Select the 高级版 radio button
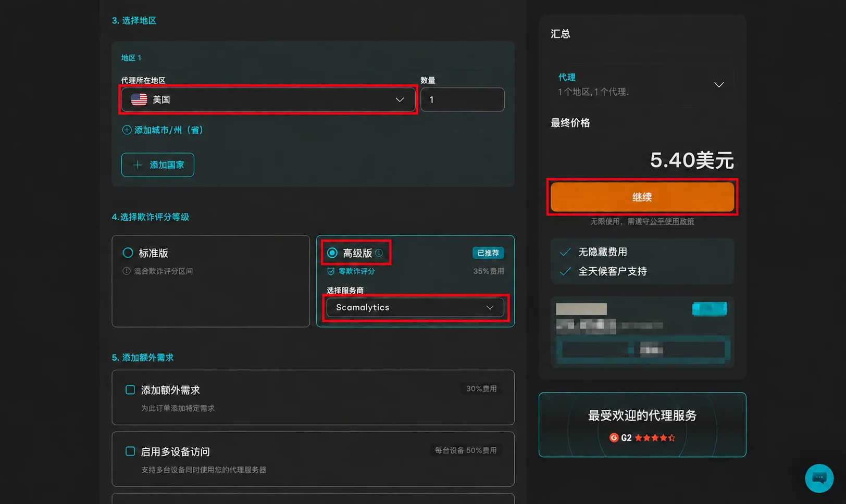Image resolution: width=846 pixels, height=504 pixels. [x=332, y=253]
